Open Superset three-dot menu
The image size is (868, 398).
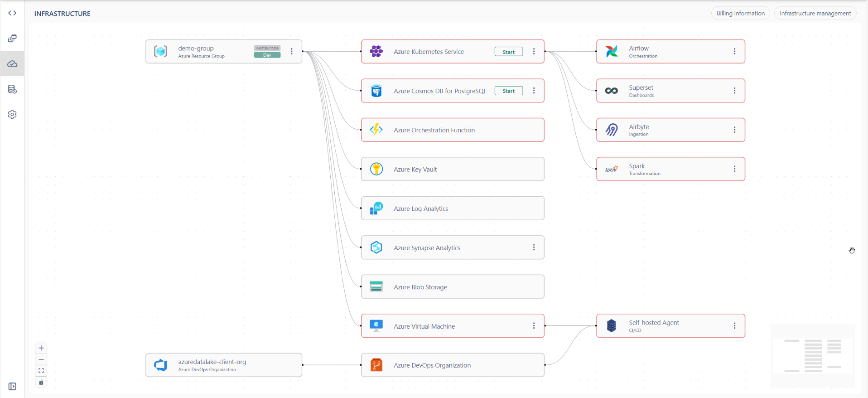point(735,91)
